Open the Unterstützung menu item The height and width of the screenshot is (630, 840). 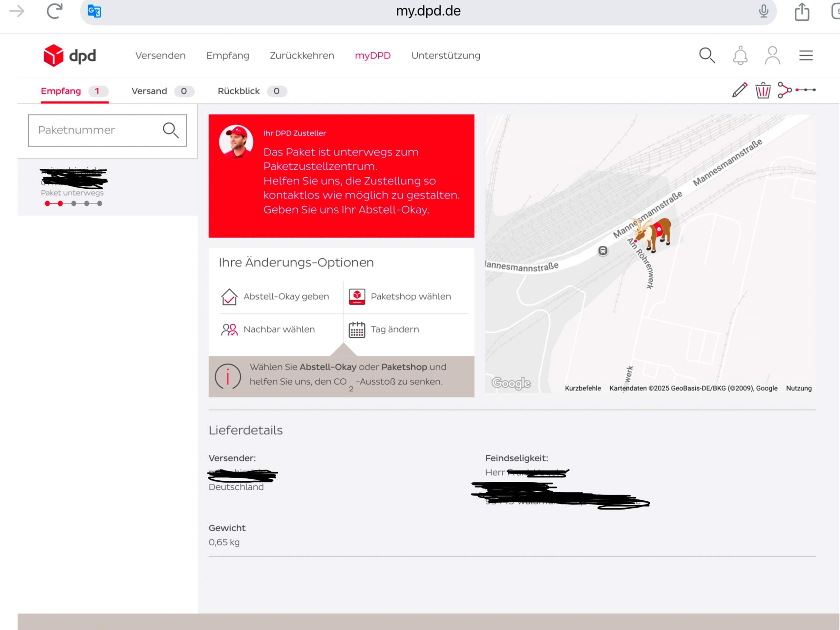pyautogui.click(x=446, y=56)
